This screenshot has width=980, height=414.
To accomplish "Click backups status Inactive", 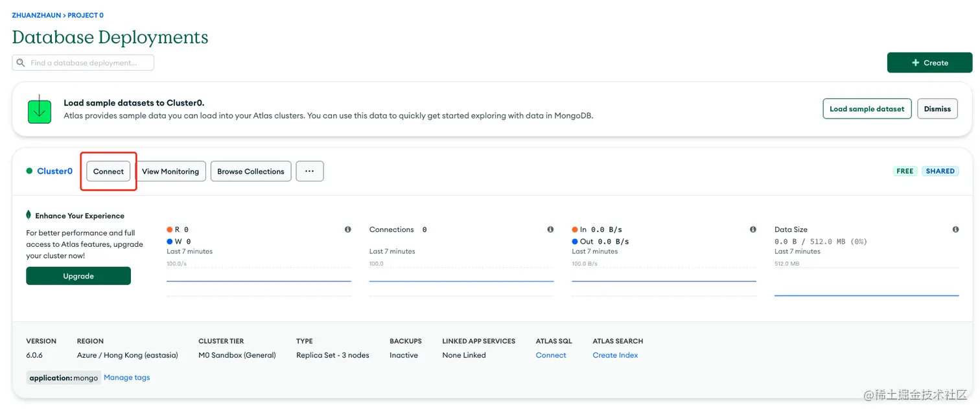I will coord(404,355).
